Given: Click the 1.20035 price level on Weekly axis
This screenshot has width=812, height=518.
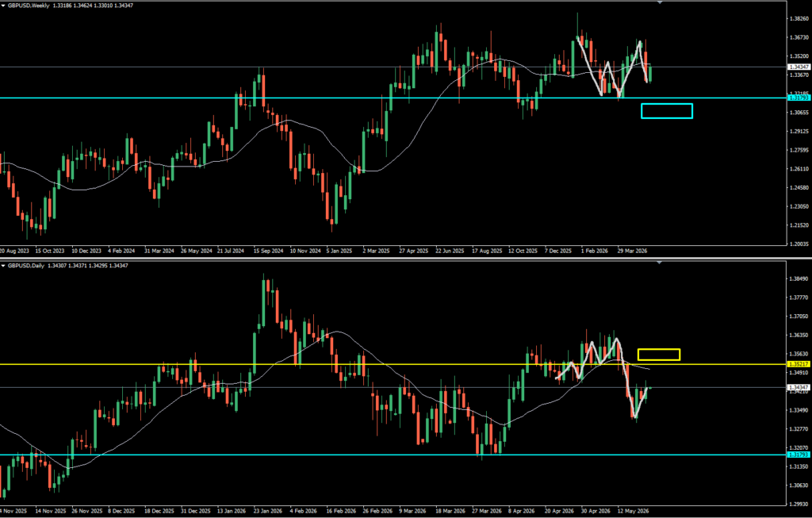Looking at the screenshot, I should pos(799,244).
